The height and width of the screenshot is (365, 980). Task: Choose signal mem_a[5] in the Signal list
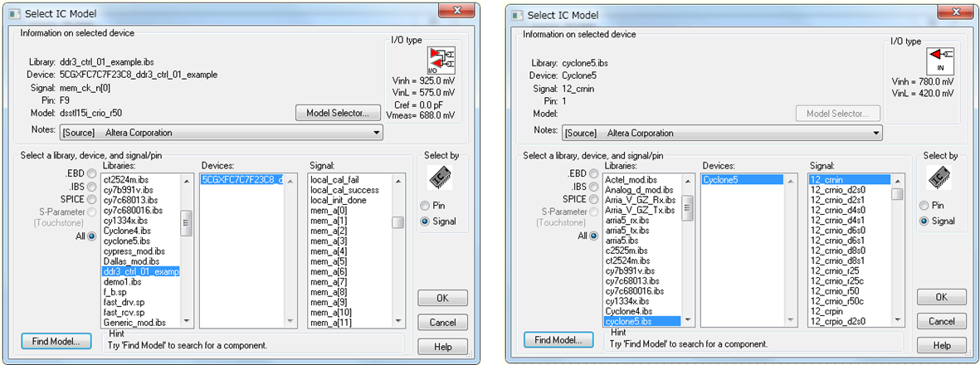(329, 261)
